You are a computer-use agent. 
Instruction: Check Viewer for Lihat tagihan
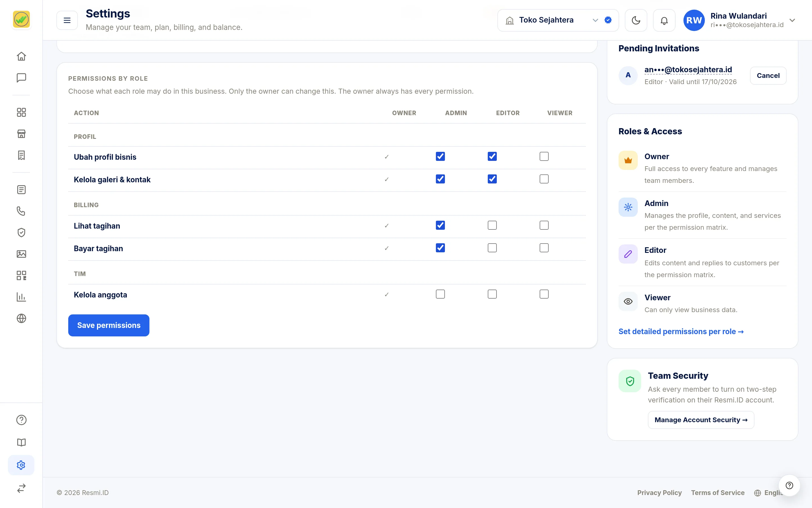[544, 225]
